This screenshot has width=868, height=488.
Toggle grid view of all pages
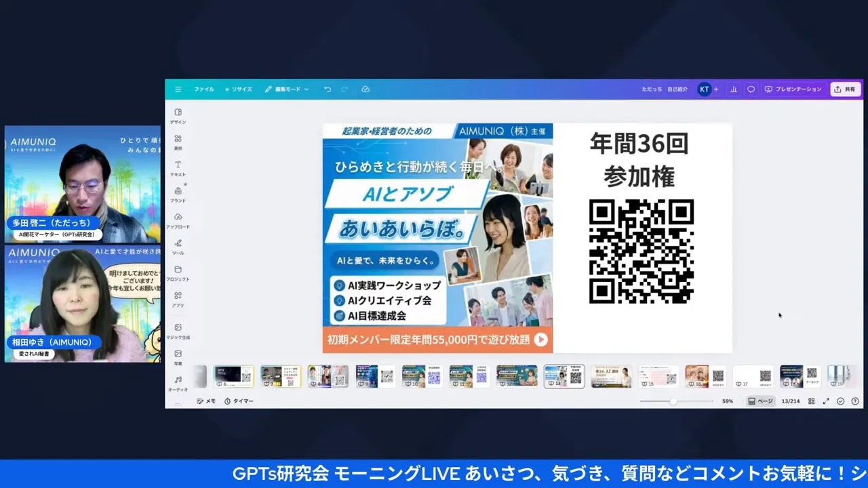point(811,401)
